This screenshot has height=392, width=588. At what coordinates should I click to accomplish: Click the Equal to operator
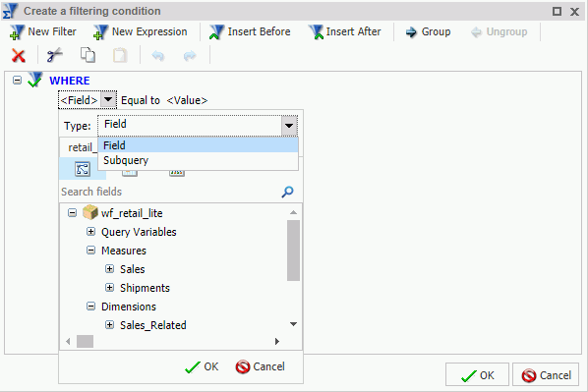pos(141,100)
